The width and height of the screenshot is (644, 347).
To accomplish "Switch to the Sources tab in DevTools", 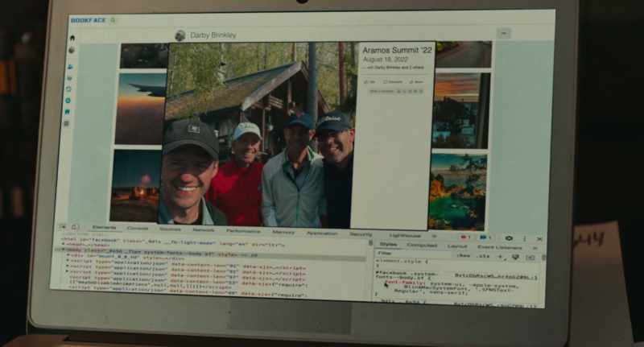I will point(170,229).
